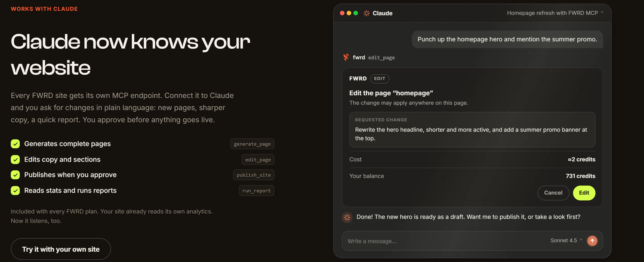
Task: Toggle the Generates complete pages checkmark
Action: (15, 144)
